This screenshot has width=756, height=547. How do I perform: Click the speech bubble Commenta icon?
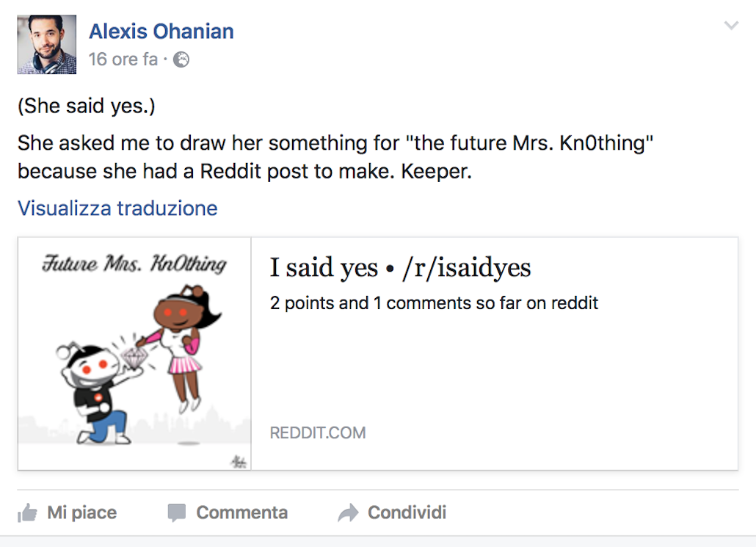point(176,512)
